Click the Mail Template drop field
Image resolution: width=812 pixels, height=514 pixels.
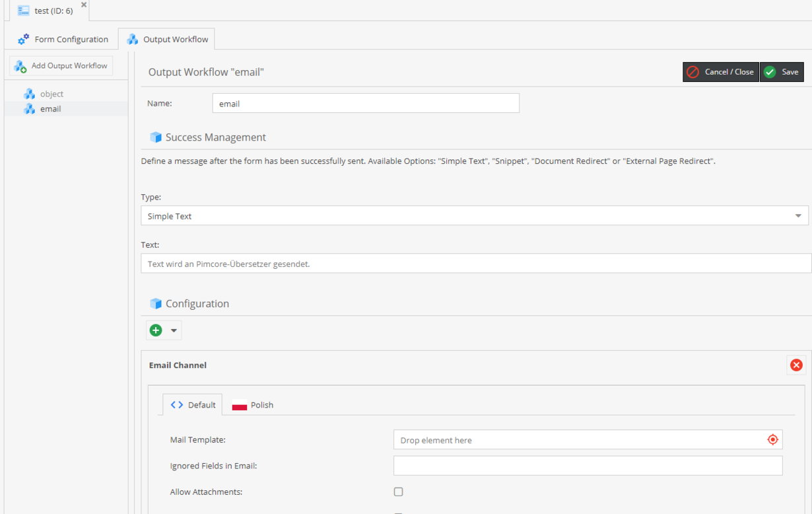(x=588, y=440)
